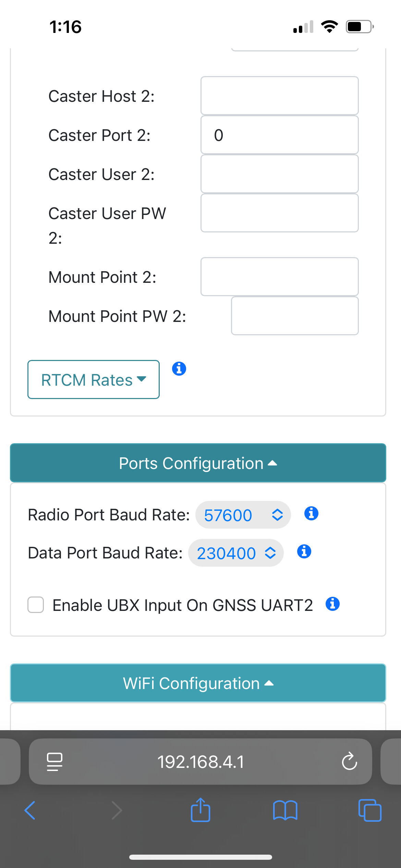The width and height of the screenshot is (401, 868).
Task: Collapse the Ports Configuration section
Action: click(198, 463)
